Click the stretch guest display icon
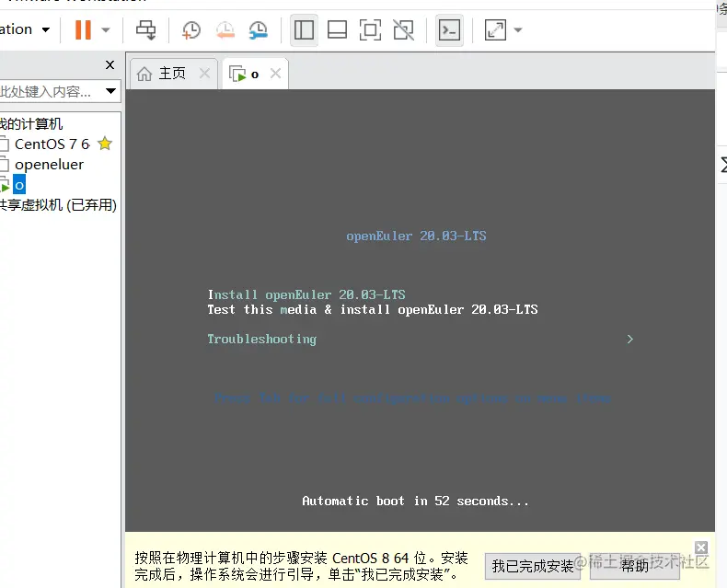This screenshot has height=588, width=727. click(495, 30)
